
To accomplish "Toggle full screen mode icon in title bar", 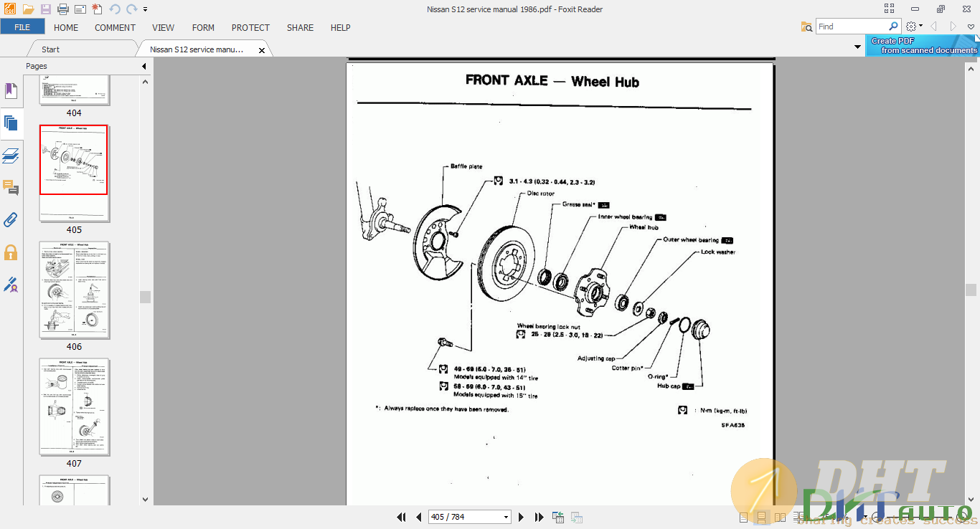I will (890, 9).
